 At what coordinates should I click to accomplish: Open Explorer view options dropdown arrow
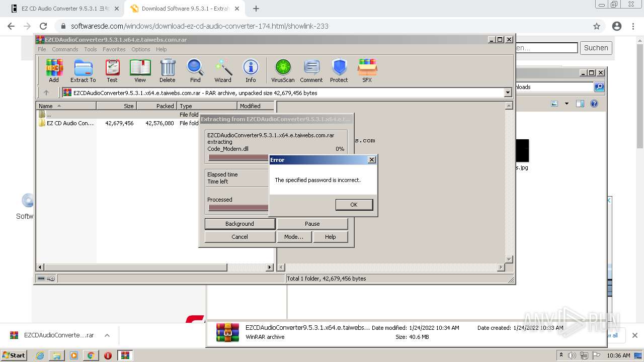click(567, 104)
